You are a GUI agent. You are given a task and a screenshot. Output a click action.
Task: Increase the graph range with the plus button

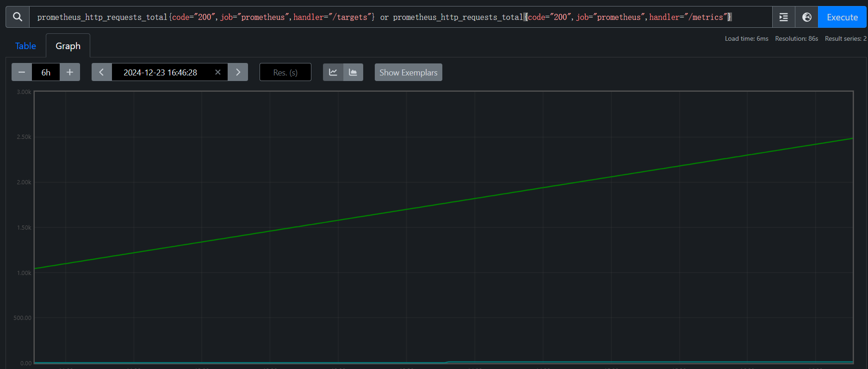click(x=70, y=72)
